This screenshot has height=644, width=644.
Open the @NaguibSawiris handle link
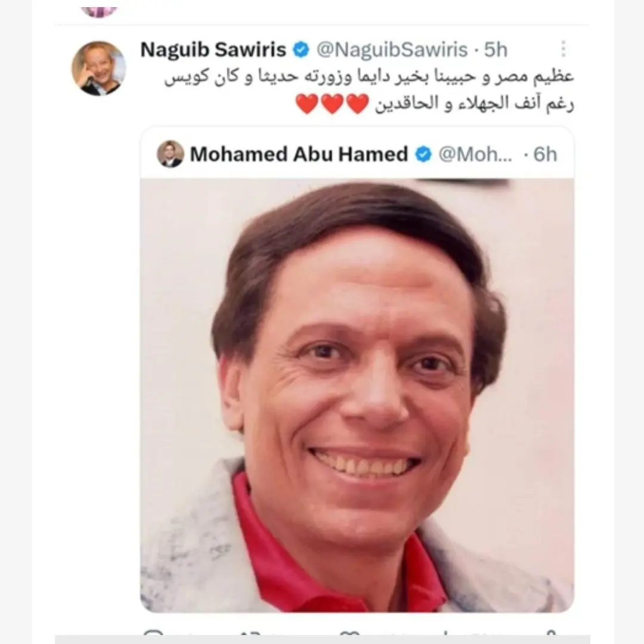coord(392,49)
